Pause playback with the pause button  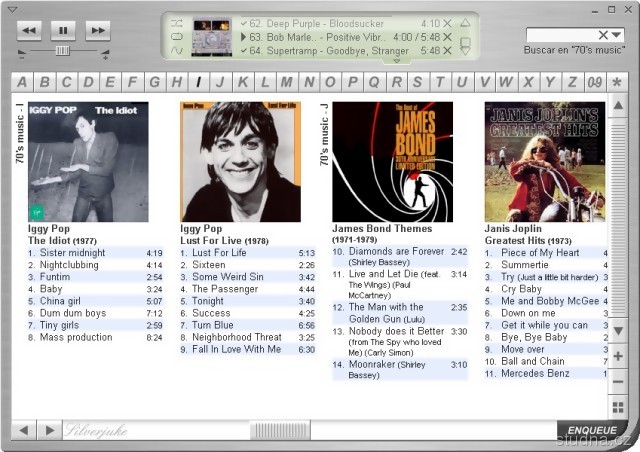tap(63, 30)
